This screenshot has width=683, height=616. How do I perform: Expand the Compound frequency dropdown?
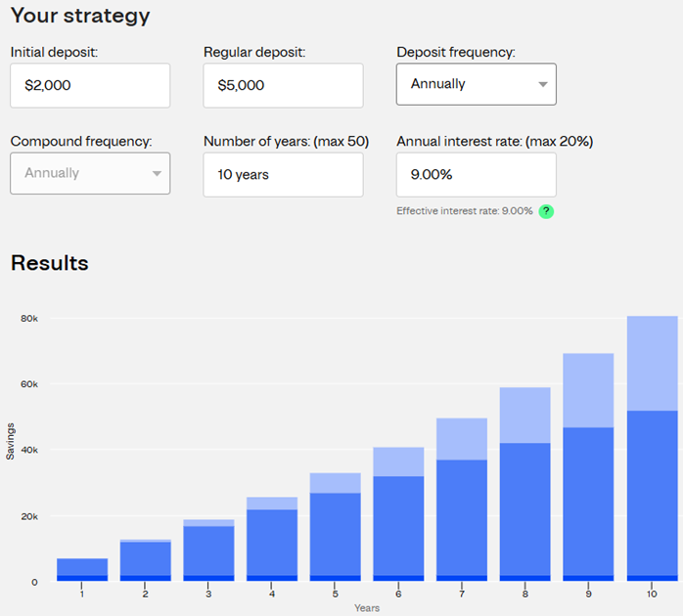pyautogui.click(x=90, y=173)
